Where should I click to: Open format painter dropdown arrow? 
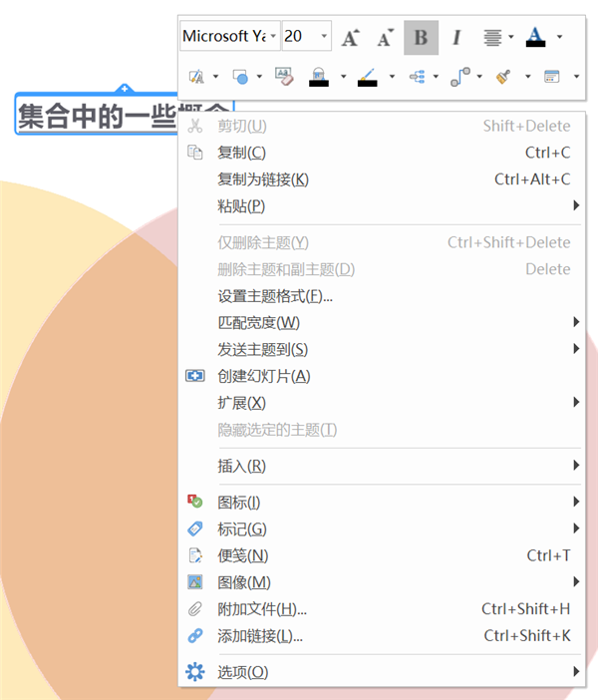click(528, 77)
